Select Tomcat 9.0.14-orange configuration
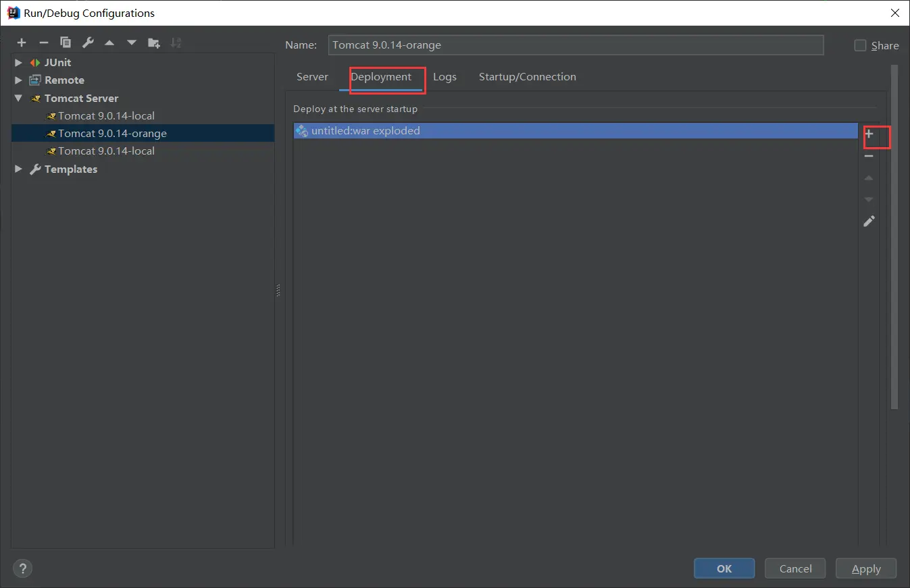The width and height of the screenshot is (910, 588). click(143, 133)
